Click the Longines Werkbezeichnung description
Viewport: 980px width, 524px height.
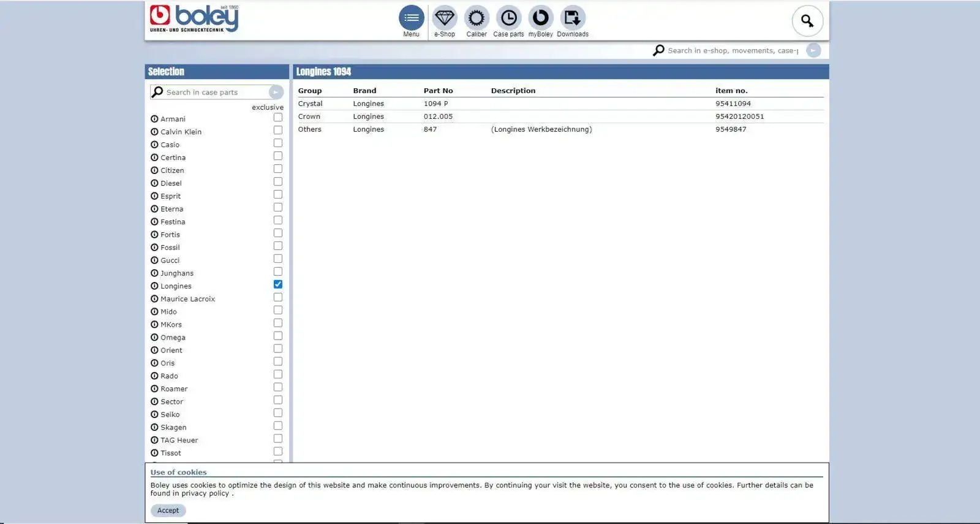[541, 129]
